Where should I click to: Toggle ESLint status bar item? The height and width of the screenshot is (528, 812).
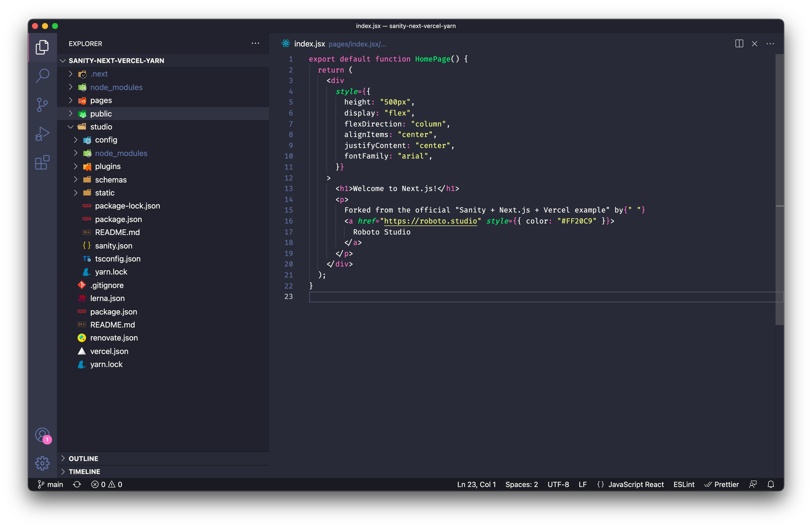point(684,484)
